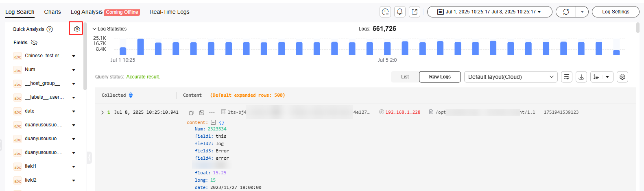Viewport: 644px width, 191px height.
Task: Expand the field1 dropdown arrow
Action: pyautogui.click(x=74, y=167)
